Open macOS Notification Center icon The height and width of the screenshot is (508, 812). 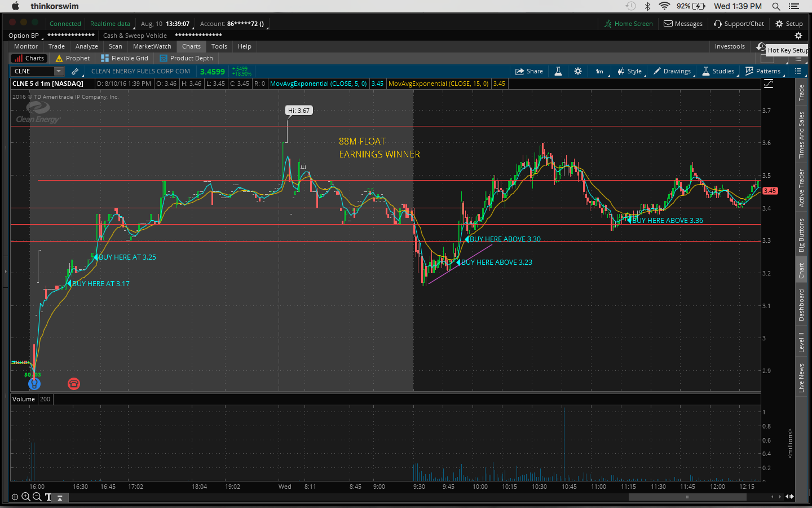(795, 6)
